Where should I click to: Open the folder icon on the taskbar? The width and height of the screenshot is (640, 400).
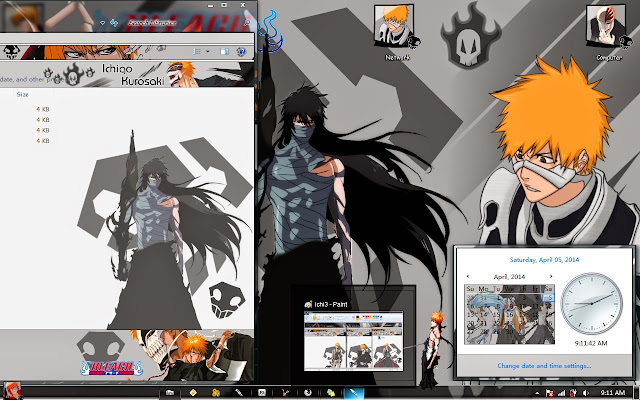[x=169, y=393]
